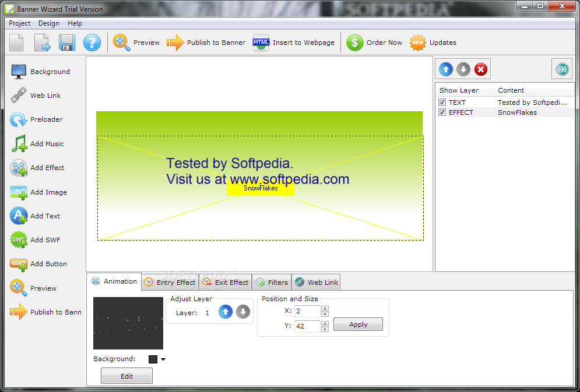Increase Y position with up stepper

click(x=325, y=324)
